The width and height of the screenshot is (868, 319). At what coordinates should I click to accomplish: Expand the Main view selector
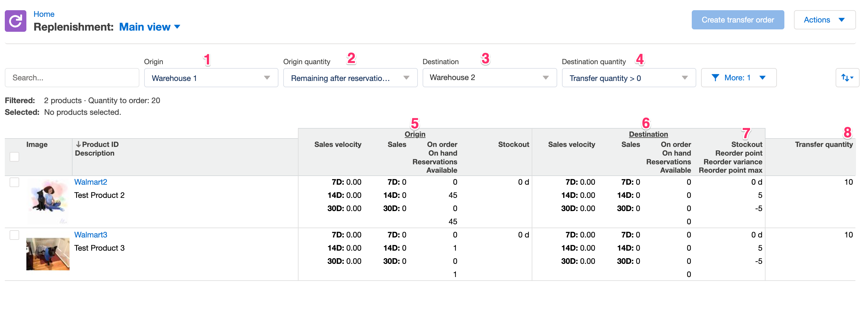(x=150, y=27)
